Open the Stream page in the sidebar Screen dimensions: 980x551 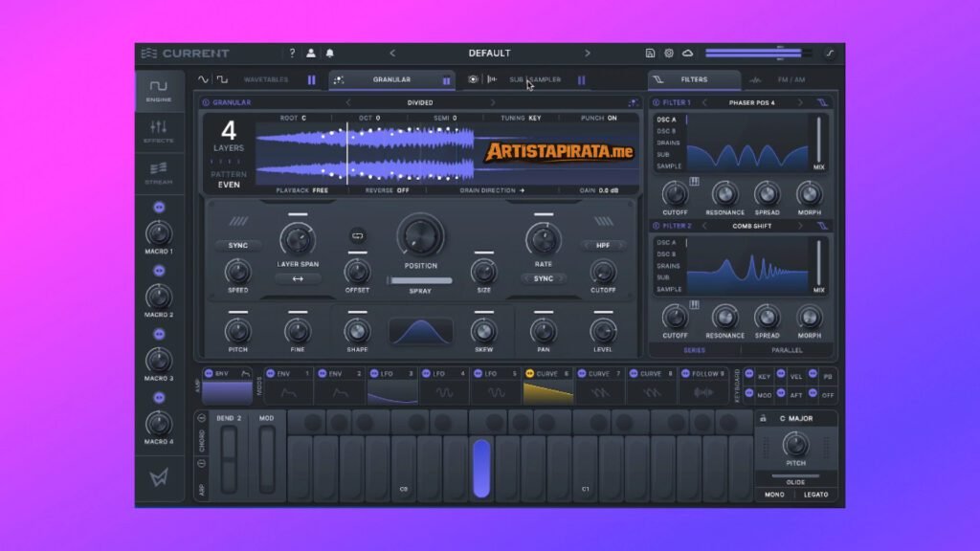(159, 172)
